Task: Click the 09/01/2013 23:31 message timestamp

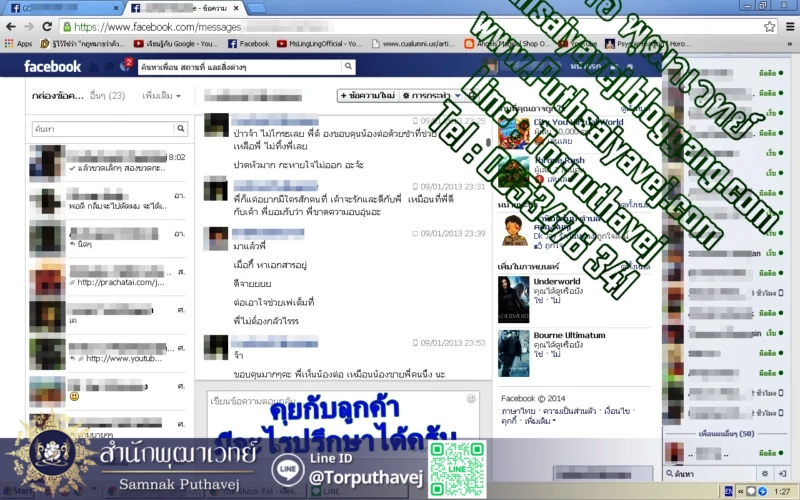Action: point(452,187)
